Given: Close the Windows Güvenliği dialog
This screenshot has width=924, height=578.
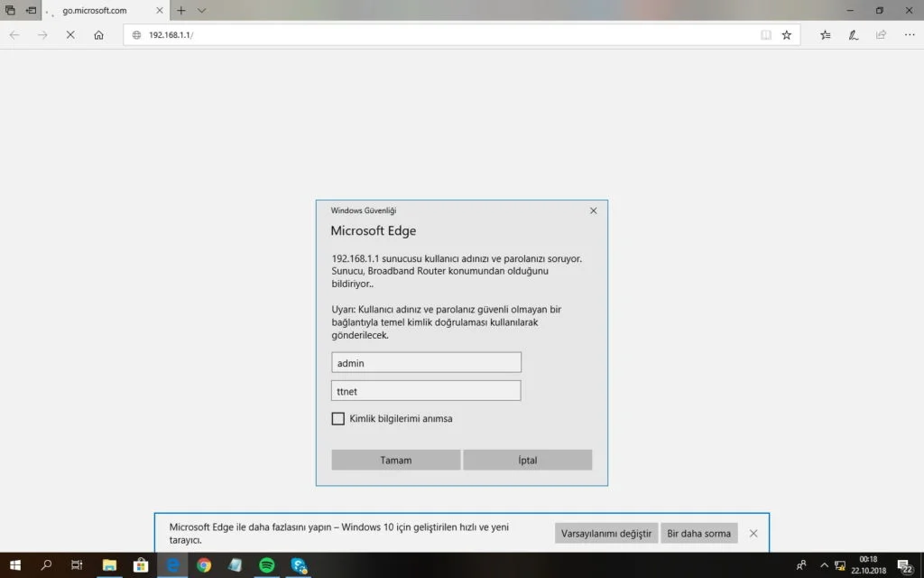Looking at the screenshot, I should (594, 210).
